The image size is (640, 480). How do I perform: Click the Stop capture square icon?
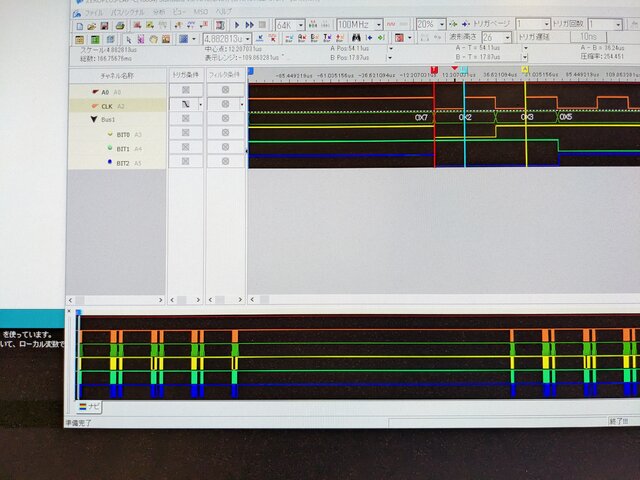coord(262,25)
